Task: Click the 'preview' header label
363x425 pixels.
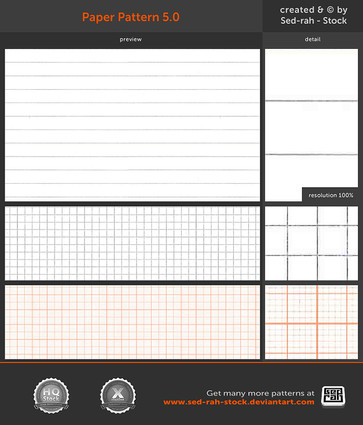Action: point(131,39)
